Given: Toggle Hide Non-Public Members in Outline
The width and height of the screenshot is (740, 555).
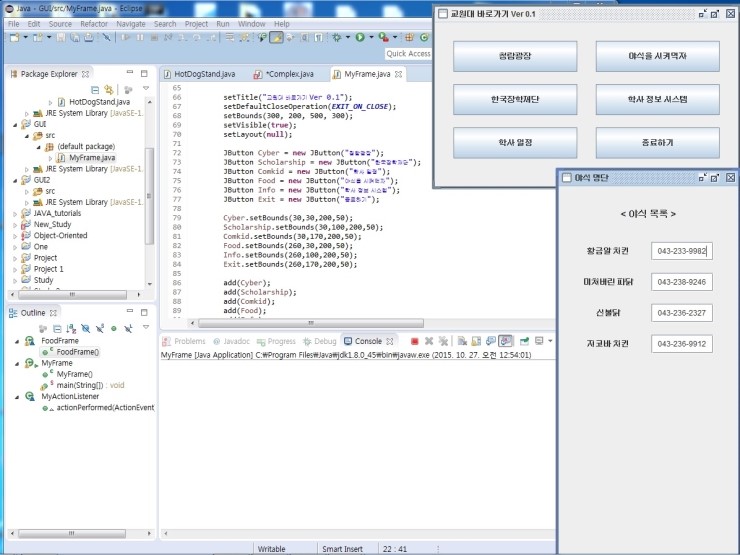Looking at the screenshot, I should coord(114,328).
